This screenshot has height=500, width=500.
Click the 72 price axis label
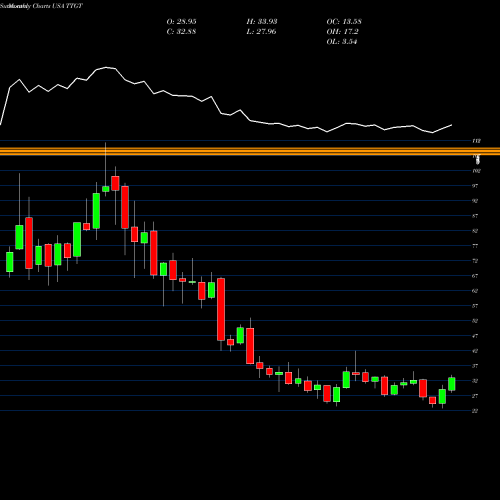click(x=475, y=261)
